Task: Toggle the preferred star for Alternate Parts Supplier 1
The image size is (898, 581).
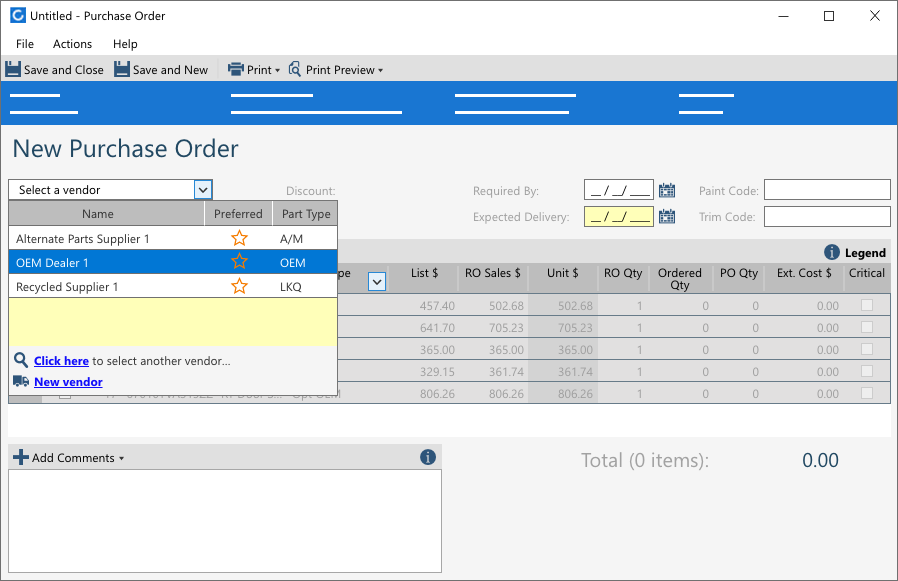Action: click(x=239, y=238)
